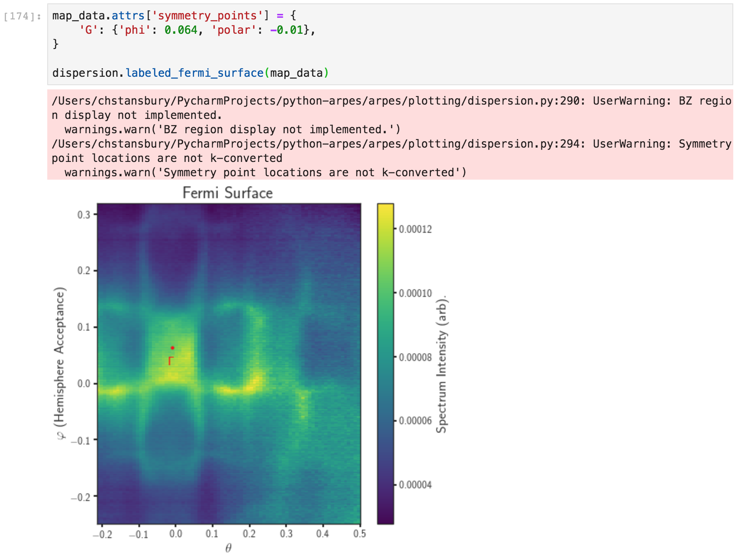The width and height of the screenshot is (740, 560).
Task: Click the red Γ label on plot
Action: [x=171, y=361]
